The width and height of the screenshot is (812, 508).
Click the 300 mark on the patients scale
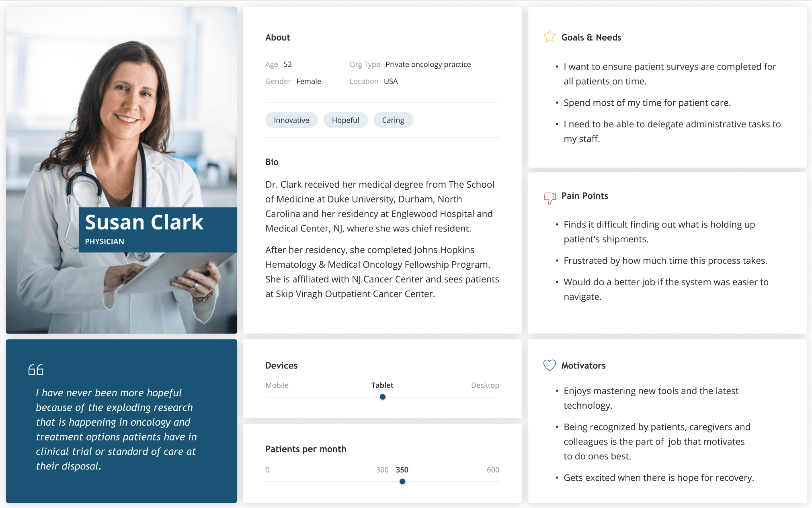382,469
